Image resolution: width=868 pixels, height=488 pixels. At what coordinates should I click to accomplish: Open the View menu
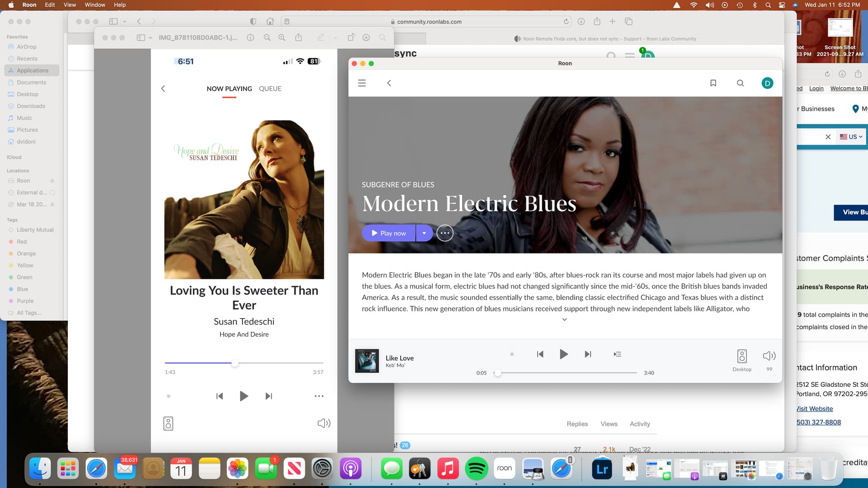coord(70,5)
